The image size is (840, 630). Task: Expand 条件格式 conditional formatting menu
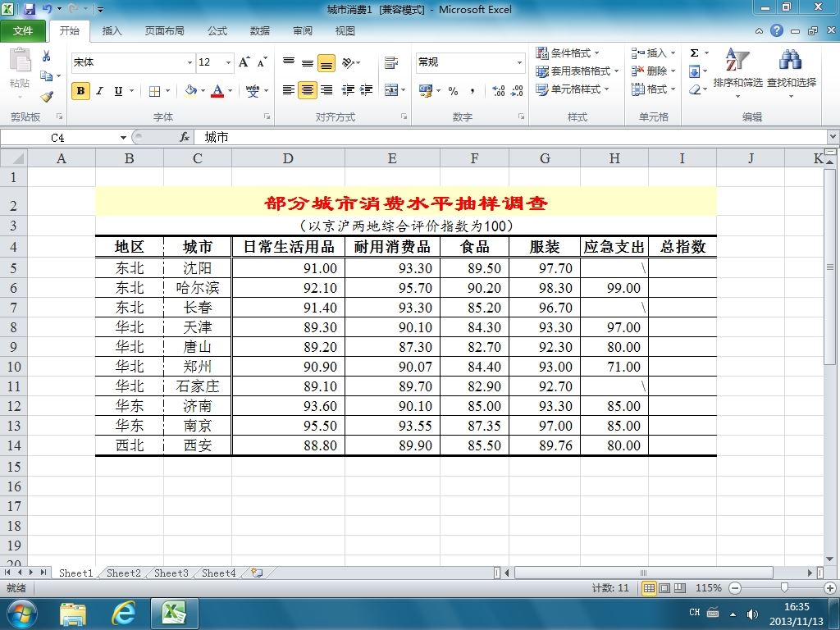coord(568,53)
